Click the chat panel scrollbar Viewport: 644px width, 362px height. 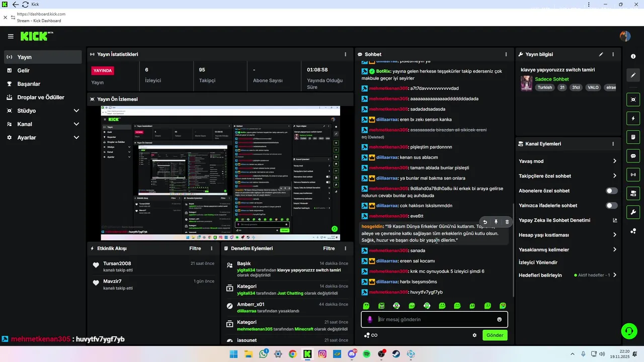pyautogui.click(x=513, y=250)
